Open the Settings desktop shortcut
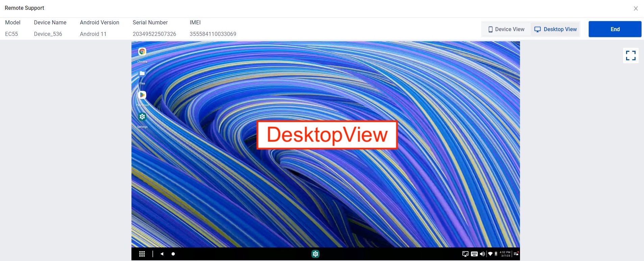 tap(142, 117)
